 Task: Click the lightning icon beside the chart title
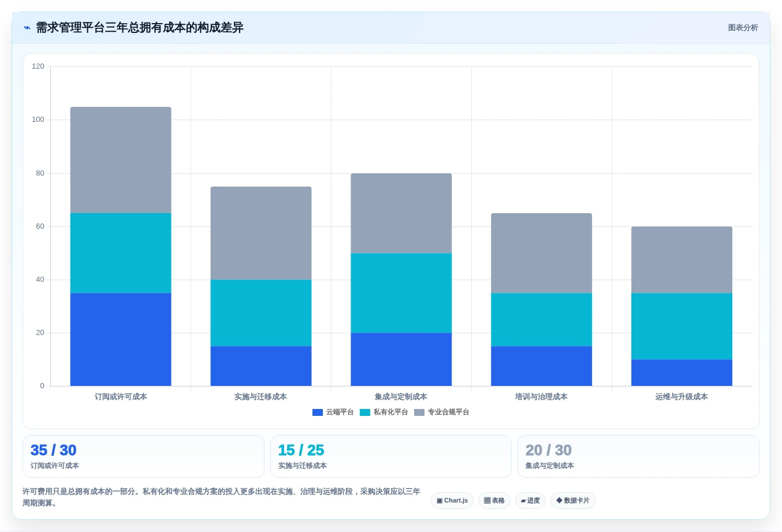click(27, 28)
